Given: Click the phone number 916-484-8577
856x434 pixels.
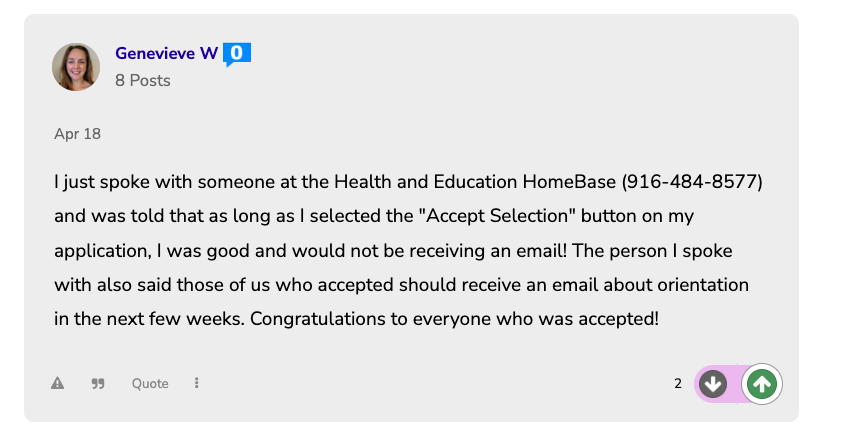Looking at the screenshot, I should [693, 182].
